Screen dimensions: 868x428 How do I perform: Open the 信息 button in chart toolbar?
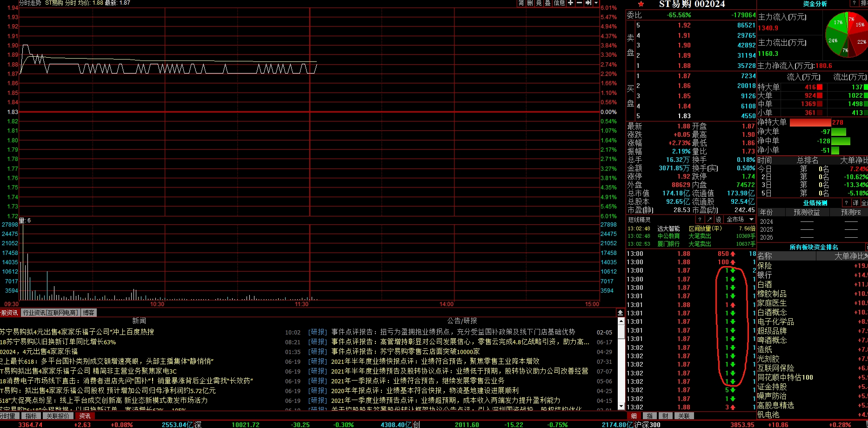click(560, 3)
